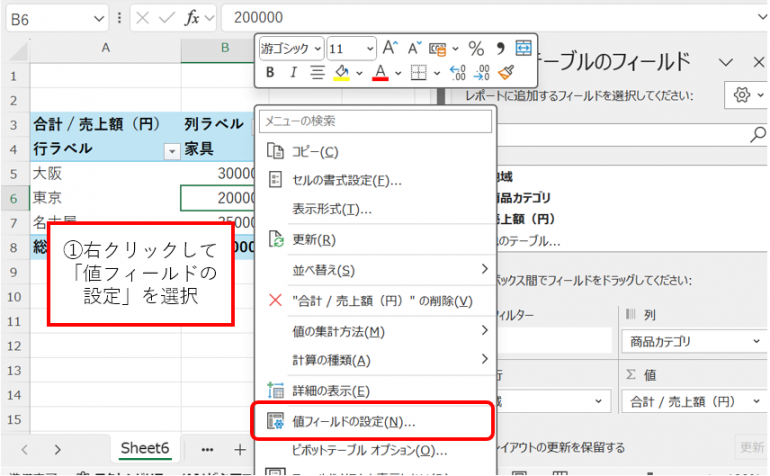The image size is (770, 476).
Task: Click the increase font size icon
Action: [x=390, y=48]
